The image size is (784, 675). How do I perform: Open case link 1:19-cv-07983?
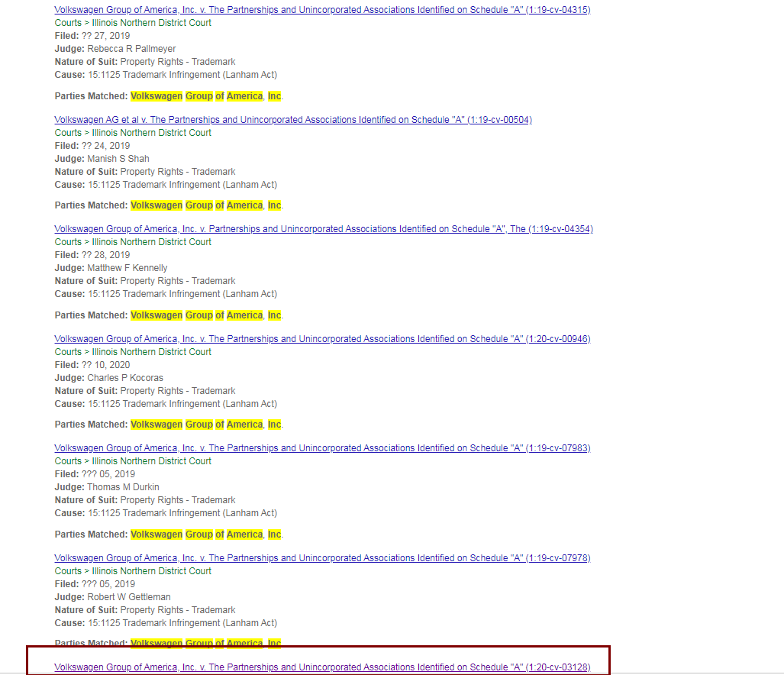322,448
